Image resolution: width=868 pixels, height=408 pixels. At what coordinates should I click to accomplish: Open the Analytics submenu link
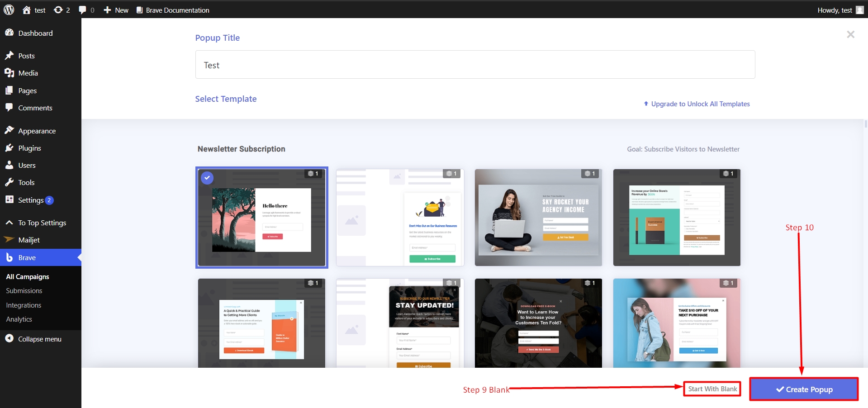19,319
